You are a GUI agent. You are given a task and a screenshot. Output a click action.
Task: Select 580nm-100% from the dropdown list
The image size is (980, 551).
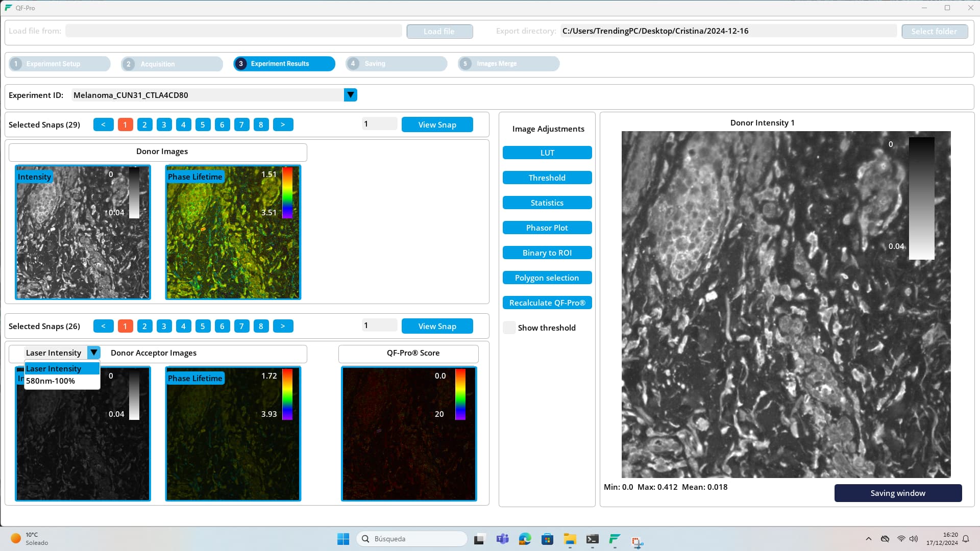click(x=51, y=381)
